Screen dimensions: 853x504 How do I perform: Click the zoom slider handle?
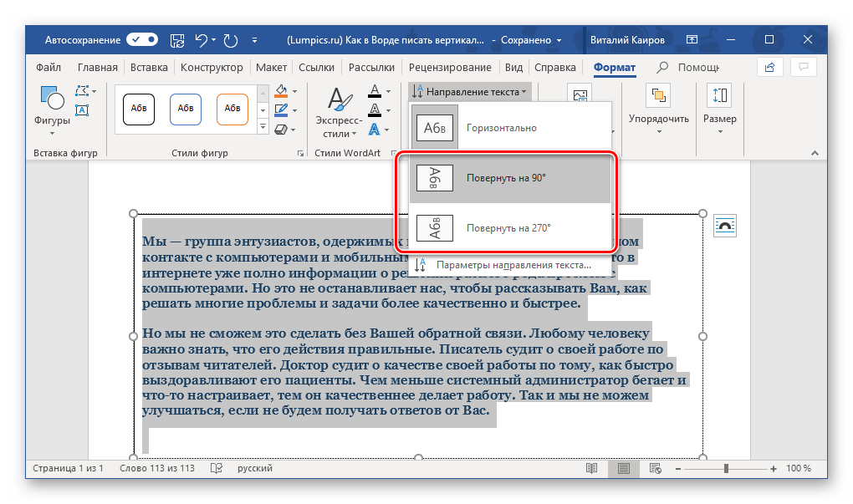[x=726, y=468]
